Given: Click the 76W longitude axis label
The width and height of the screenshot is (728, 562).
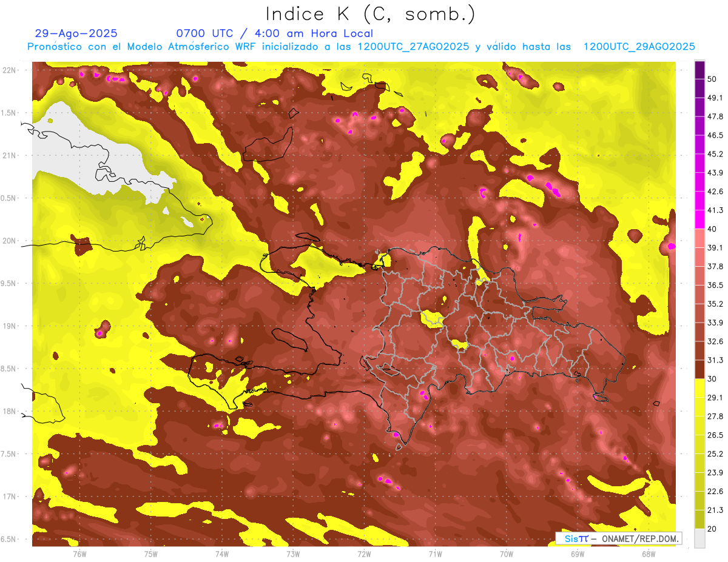Looking at the screenshot, I should coord(79,554).
